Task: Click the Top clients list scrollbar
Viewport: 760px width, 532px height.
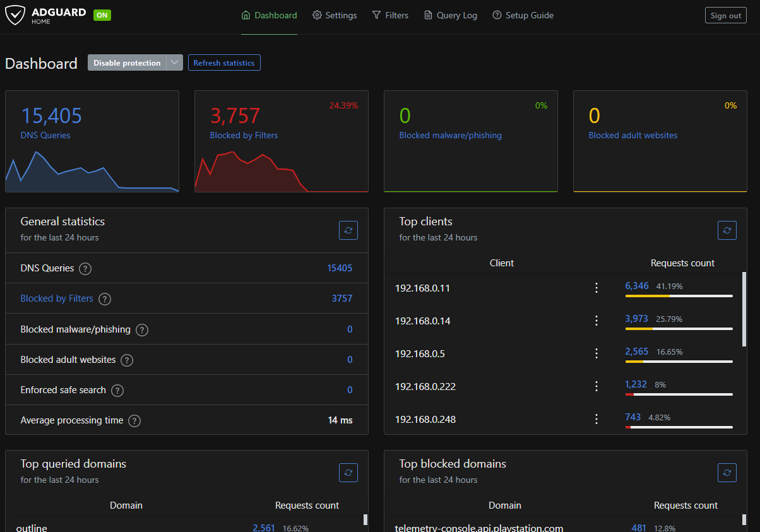Action: (x=744, y=309)
